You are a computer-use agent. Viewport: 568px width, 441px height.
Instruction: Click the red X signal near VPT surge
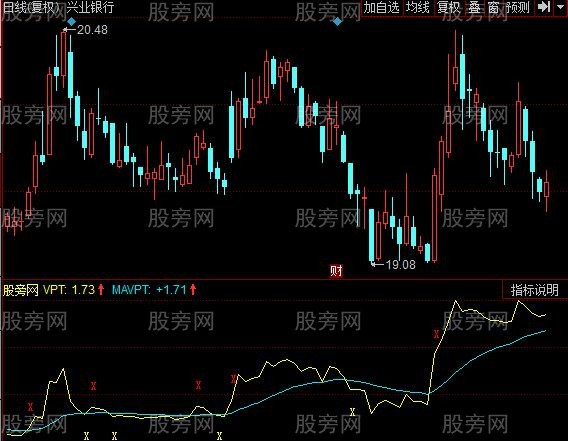(437, 334)
